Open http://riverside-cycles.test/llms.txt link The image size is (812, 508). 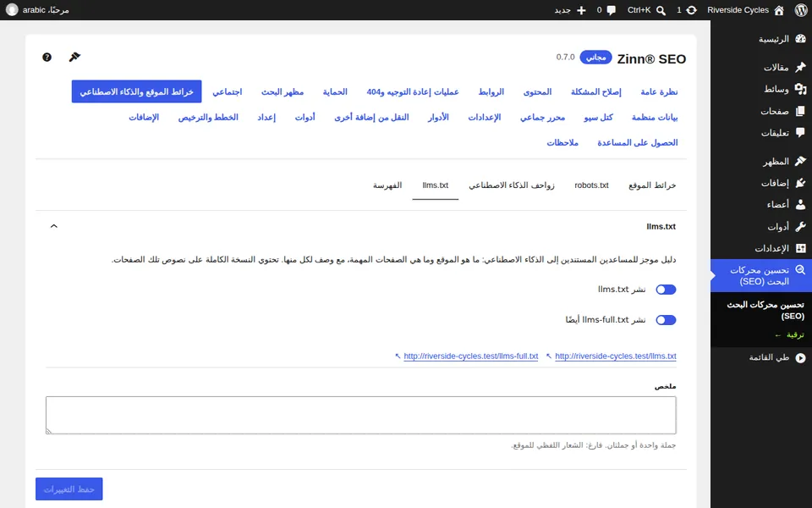(616, 356)
